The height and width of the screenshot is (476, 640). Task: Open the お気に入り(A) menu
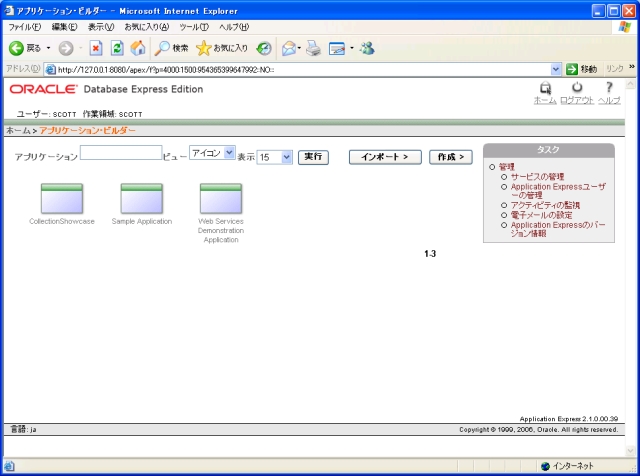[x=147, y=27]
